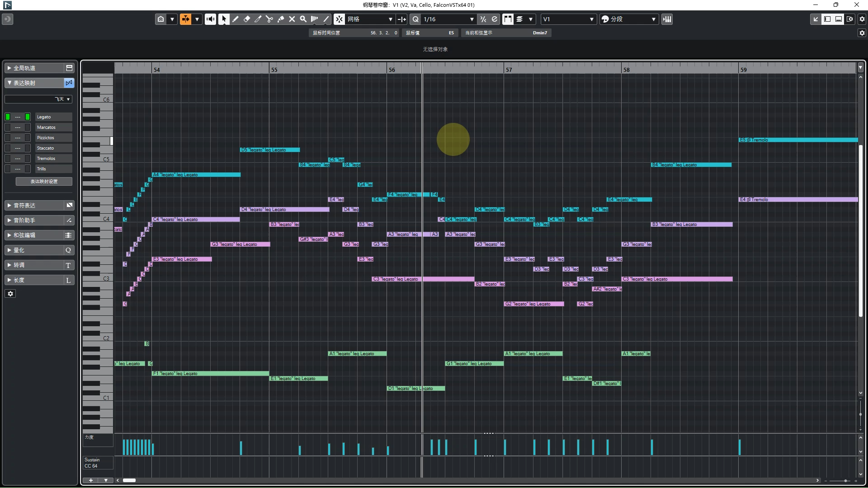Toggle Auto-Scroll orange button

coord(185,19)
